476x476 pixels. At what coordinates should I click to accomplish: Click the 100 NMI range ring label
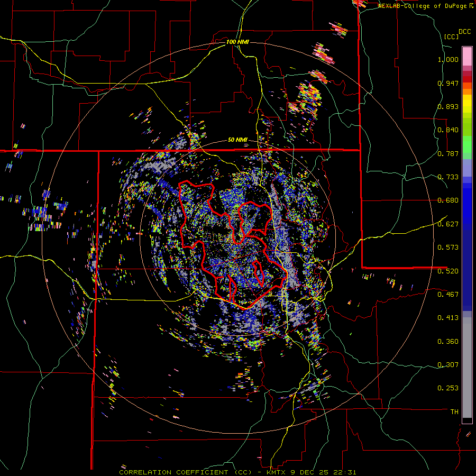click(x=237, y=42)
